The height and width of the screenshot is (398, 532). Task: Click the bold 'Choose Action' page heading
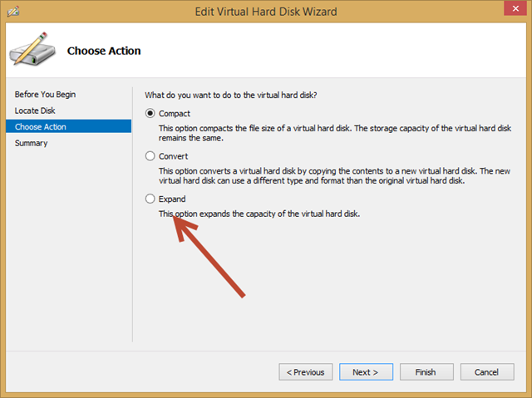104,51
